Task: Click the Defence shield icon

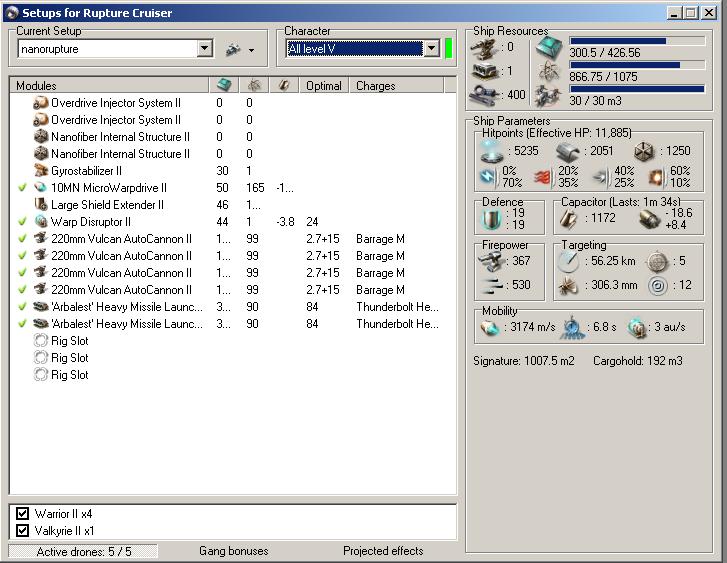Action: (491, 219)
